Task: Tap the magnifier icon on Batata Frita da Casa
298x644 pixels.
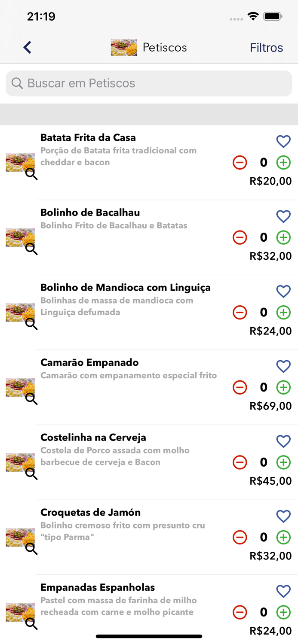Action: click(x=31, y=174)
